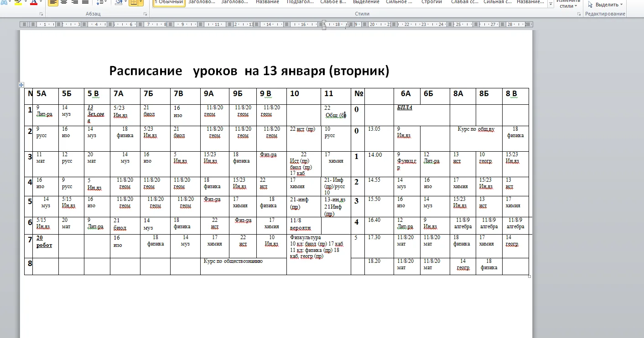Image resolution: width=644 pixels, height=338 pixels.
Task: Click the red font color swatch
Action: coord(34,2)
